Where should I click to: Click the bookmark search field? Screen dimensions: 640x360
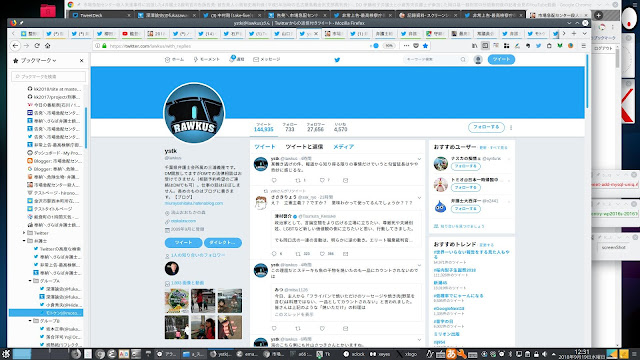tap(49, 76)
